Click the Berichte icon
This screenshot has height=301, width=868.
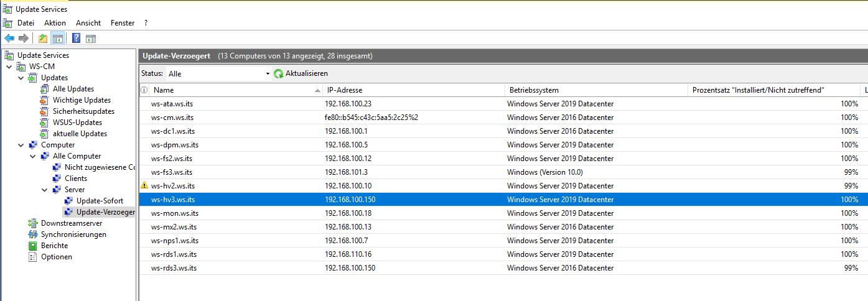coord(33,246)
